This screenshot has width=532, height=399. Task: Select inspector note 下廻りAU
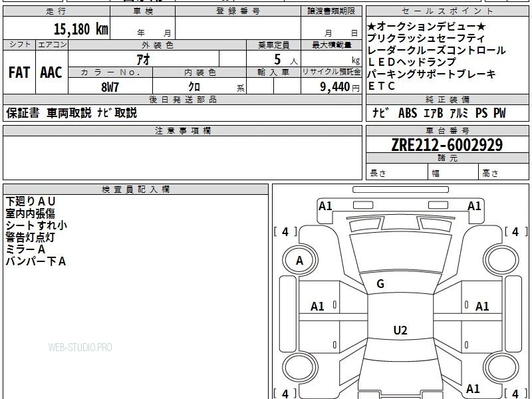click(31, 201)
